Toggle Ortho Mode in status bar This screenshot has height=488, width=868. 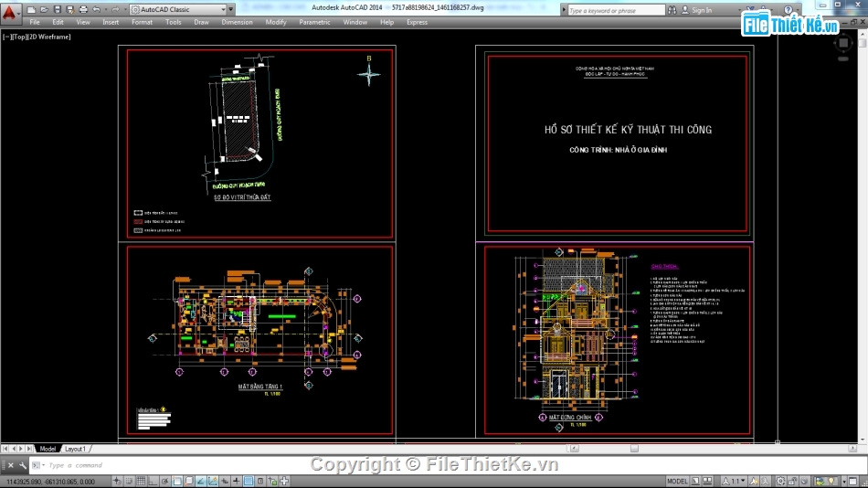(x=153, y=482)
